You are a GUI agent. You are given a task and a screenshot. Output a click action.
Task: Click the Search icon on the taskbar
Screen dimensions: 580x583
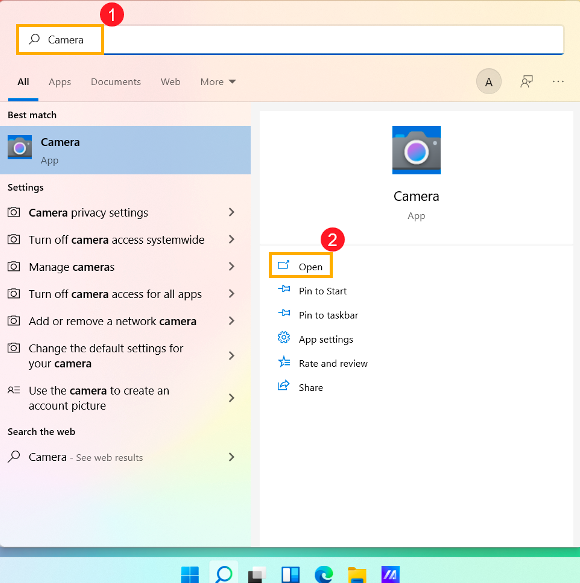point(223,574)
